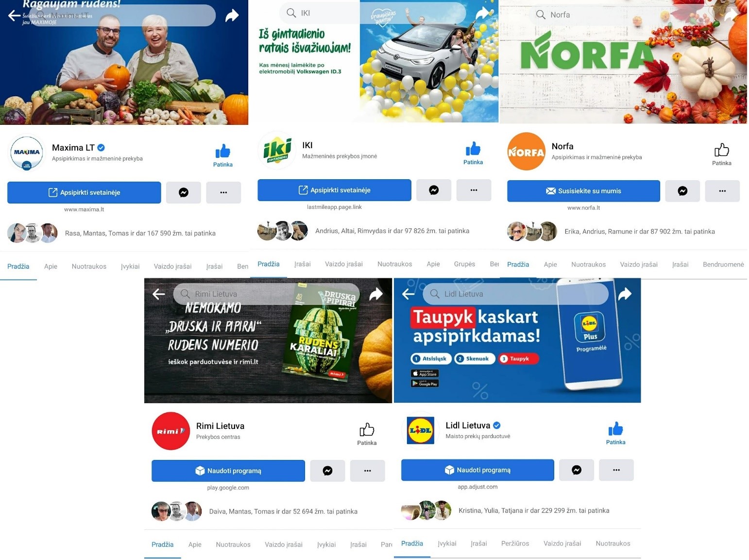Go back from the Rimi Lietuva page

pos(159,294)
